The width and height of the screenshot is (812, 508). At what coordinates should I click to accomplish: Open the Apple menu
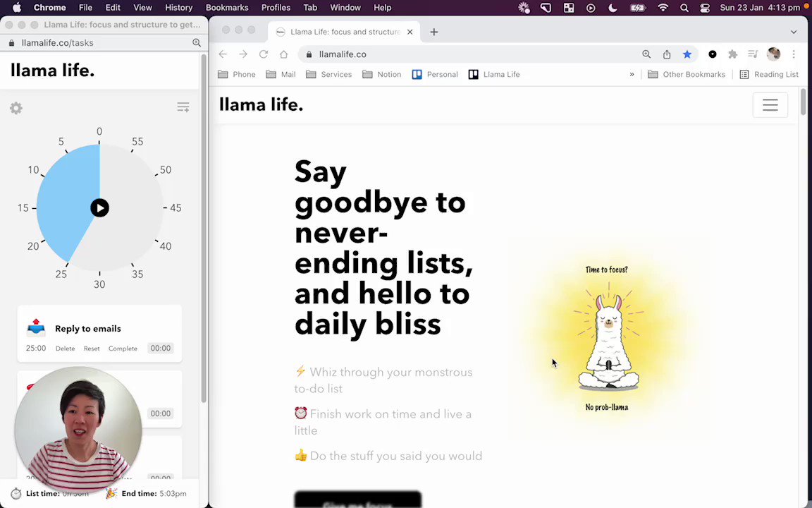coord(17,7)
